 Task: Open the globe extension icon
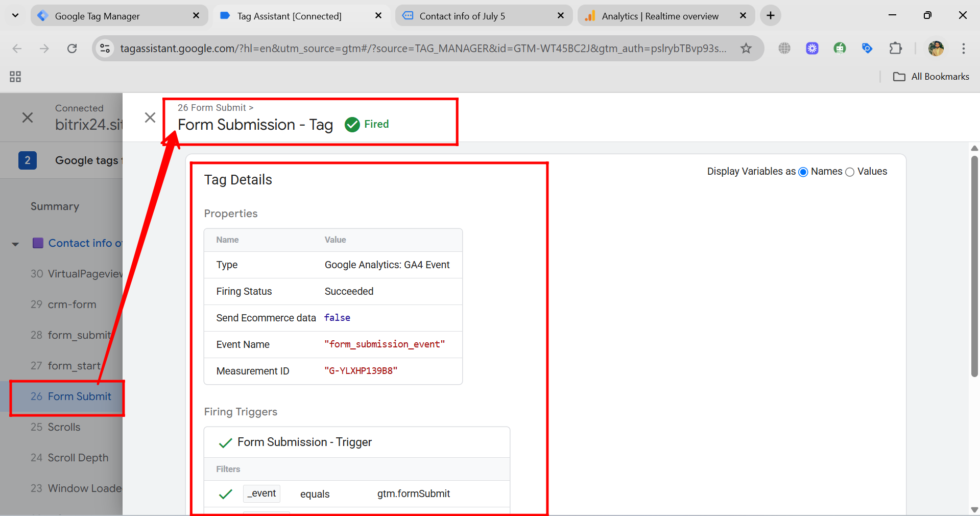coord(784,49)
